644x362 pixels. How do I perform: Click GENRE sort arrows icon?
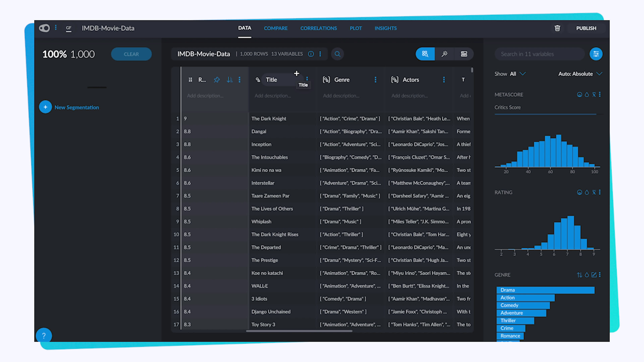click(579, 275)
